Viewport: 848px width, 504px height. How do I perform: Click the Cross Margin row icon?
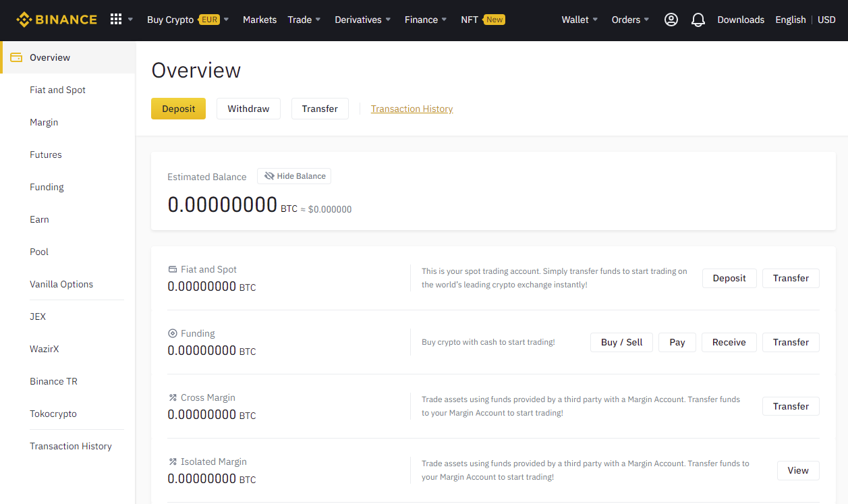click(172, 397)
